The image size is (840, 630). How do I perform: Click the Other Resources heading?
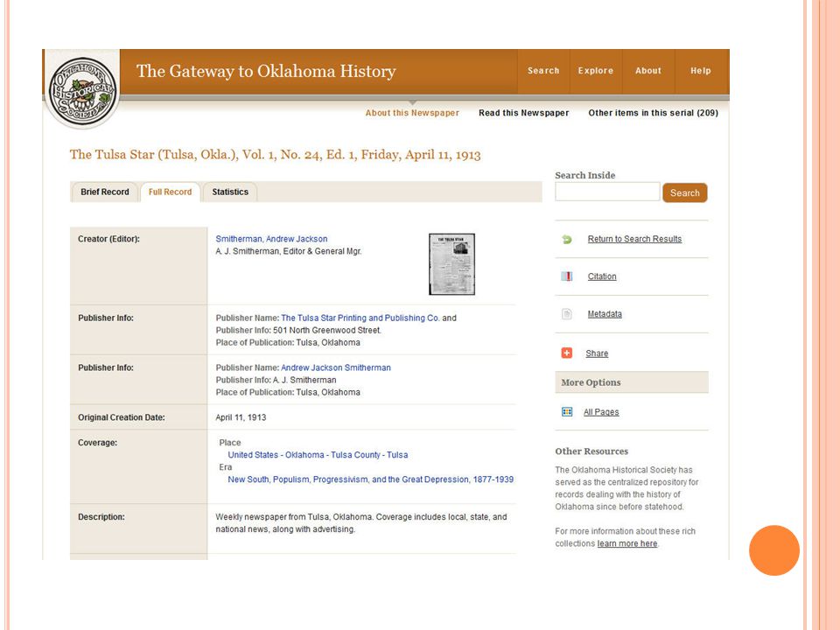591,451
